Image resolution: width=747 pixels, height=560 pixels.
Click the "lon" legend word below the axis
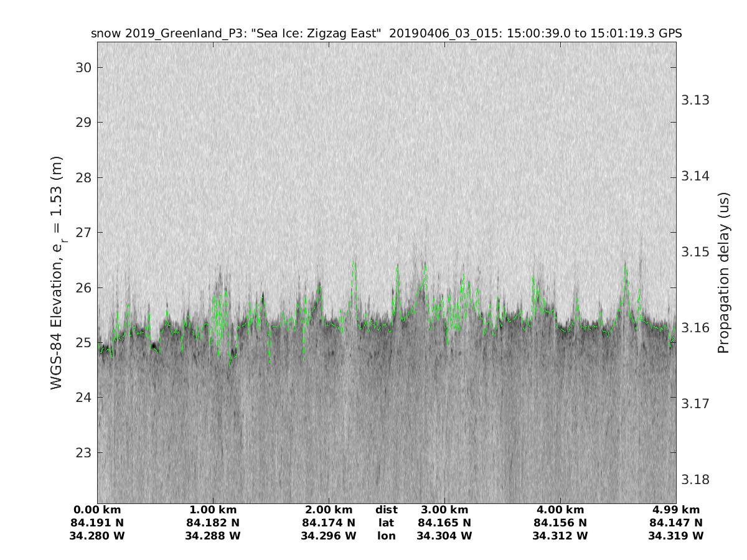tap(387, 536)
